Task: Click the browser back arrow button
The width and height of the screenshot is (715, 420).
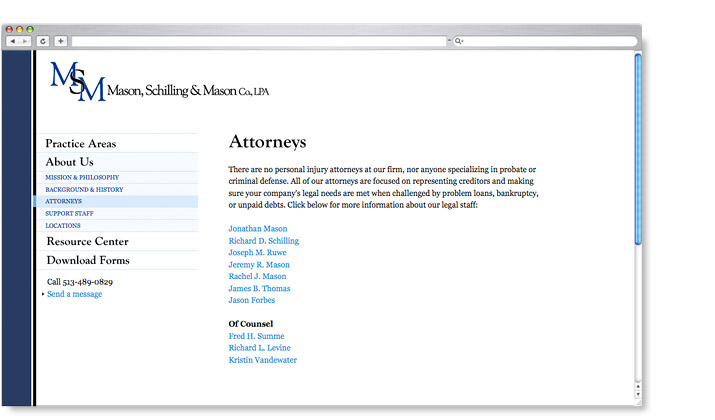Action: click(x=13, y=41)
